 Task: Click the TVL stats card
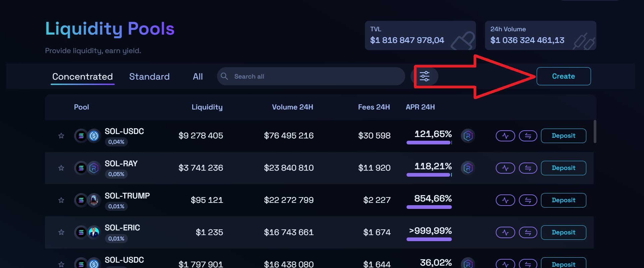tap(420, 36)
